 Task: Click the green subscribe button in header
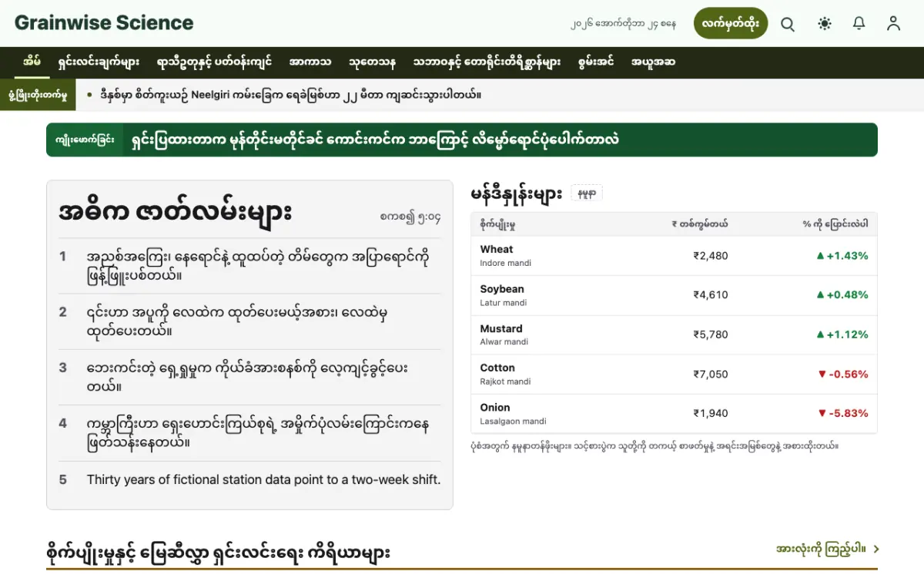[731, 24]
